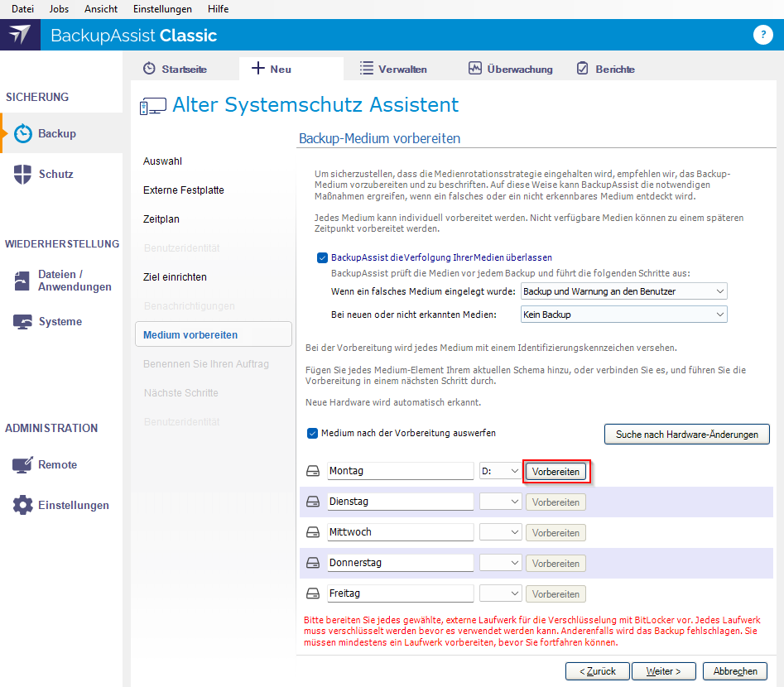Click the drive icon beside Mittwoch

313,532
